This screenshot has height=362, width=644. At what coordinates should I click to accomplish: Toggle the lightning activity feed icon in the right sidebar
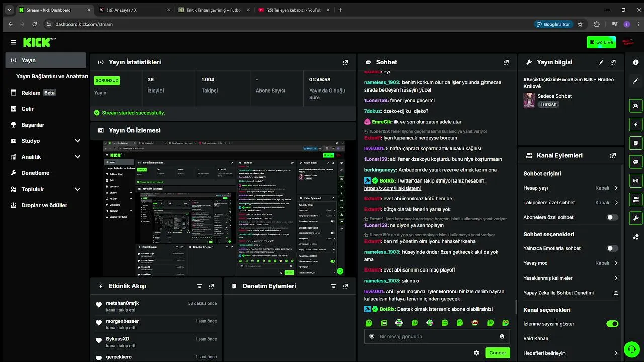click(636, 124)
